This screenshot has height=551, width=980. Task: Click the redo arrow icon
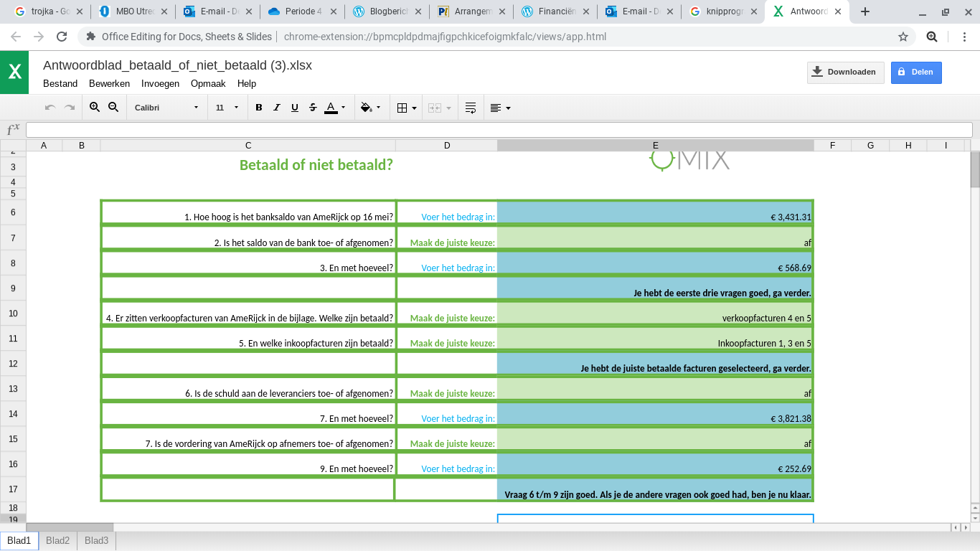[x=70, y=108]
